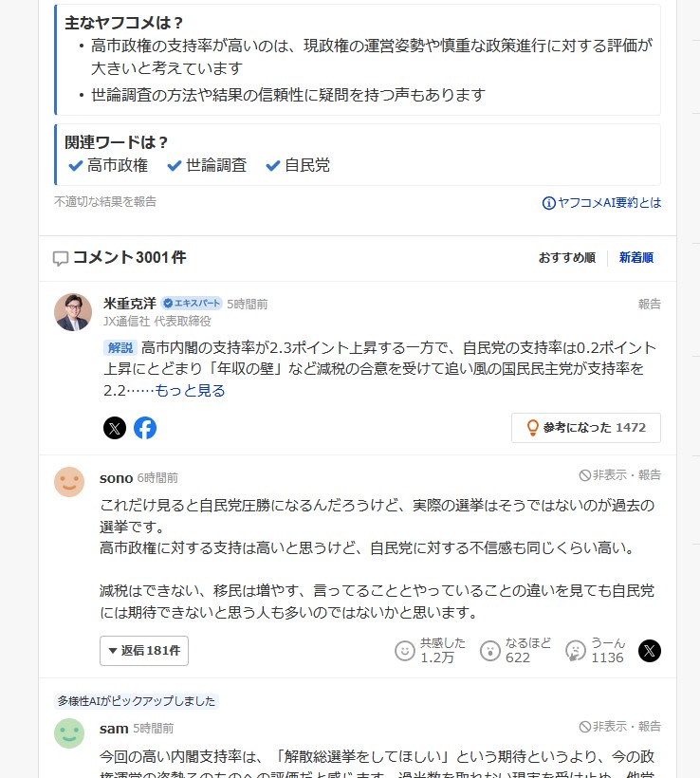700x778 pixels.
Task: Click the なるほど reaction icon
Action: 490,651
